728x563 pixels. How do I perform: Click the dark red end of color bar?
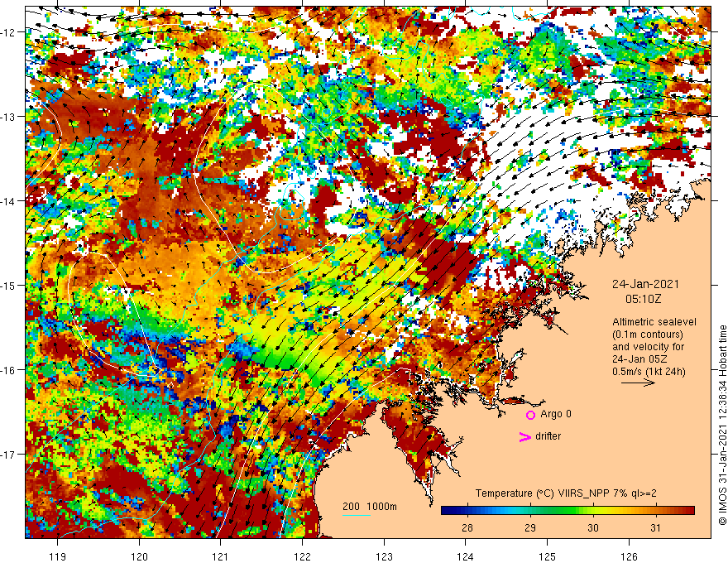click(x=690, y=511)
